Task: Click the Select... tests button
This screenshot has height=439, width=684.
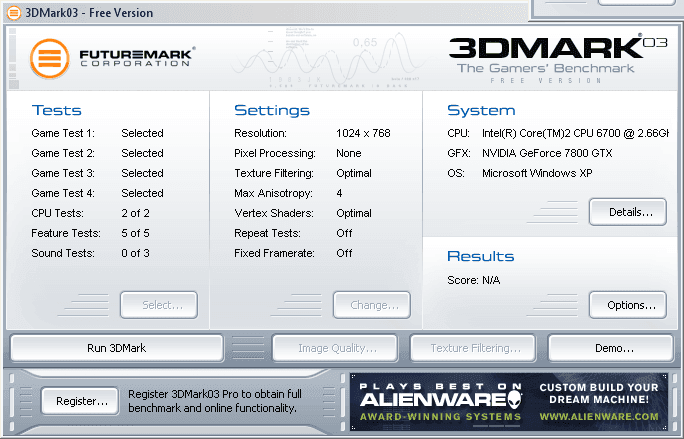Action: (159, 305)
